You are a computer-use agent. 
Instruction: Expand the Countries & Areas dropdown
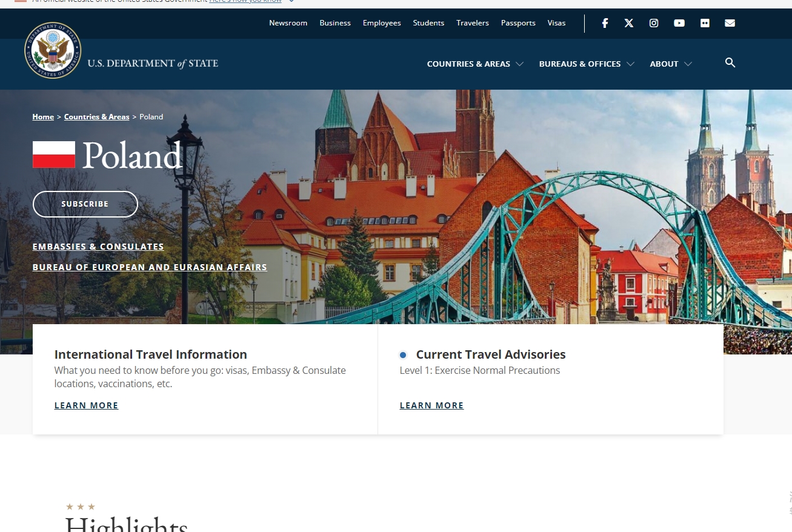(x=474, y=64)
